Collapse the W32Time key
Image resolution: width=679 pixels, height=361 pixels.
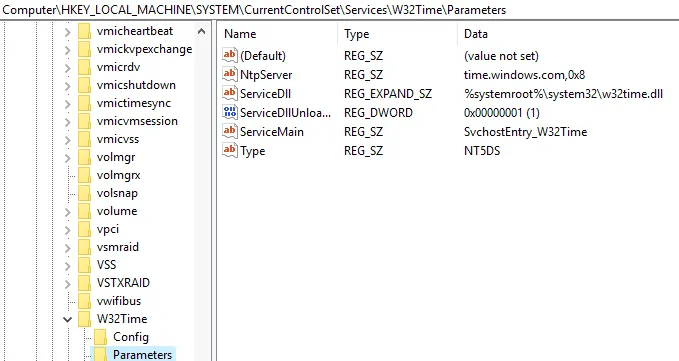pyautogui.click(x=68, y=319)
